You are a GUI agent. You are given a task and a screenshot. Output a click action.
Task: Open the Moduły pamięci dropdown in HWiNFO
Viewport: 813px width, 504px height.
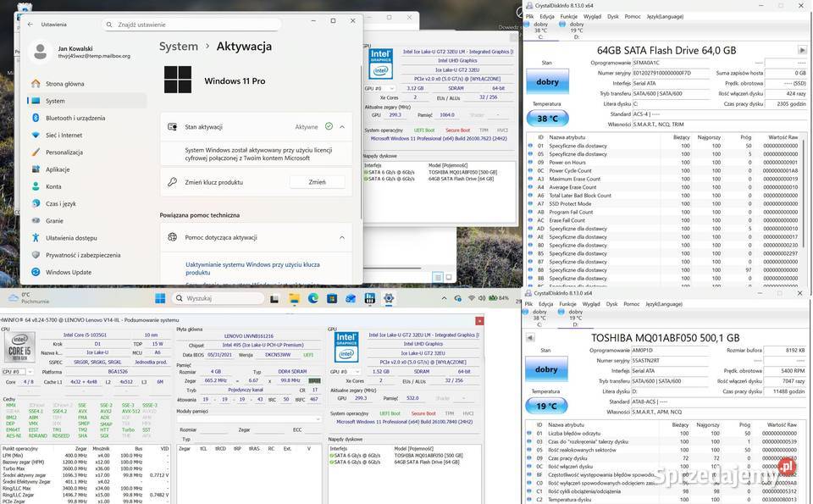[249, 418]
